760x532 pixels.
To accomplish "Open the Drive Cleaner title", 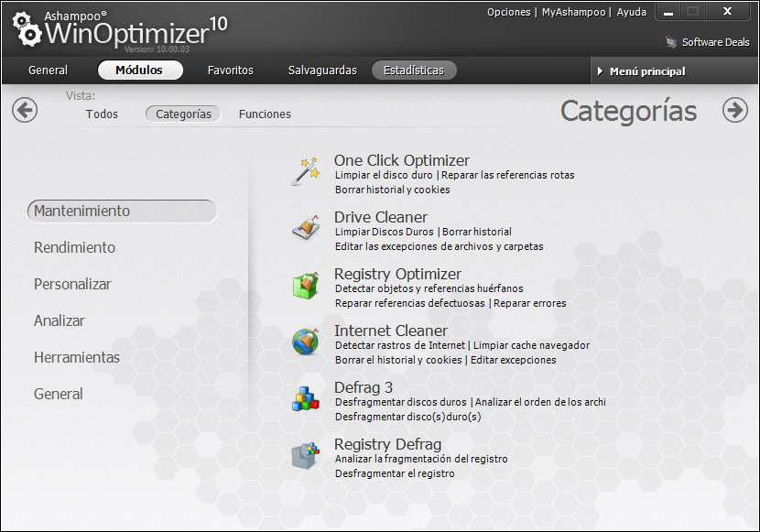I will 381,217.
